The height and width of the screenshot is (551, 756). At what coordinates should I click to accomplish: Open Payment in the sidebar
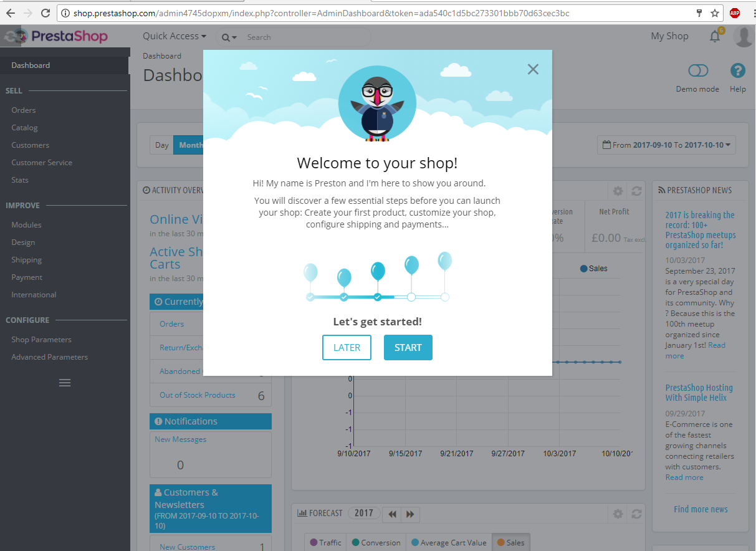[x=27, y=277]
